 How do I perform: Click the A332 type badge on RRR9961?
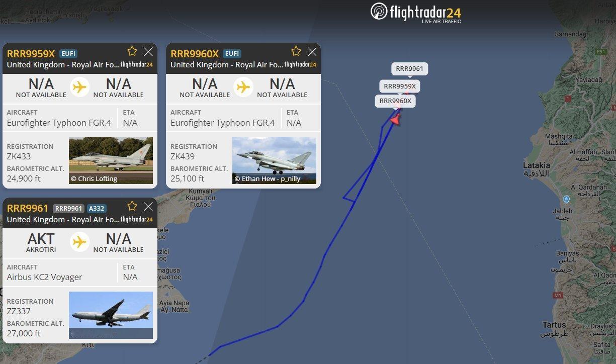click(97, 208)
